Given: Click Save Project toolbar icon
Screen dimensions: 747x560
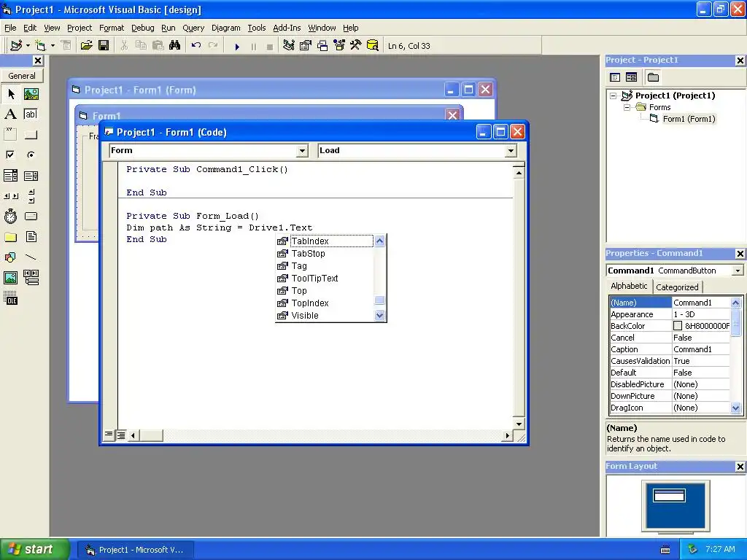Looking at the screenshot, I should click(104, 46).
